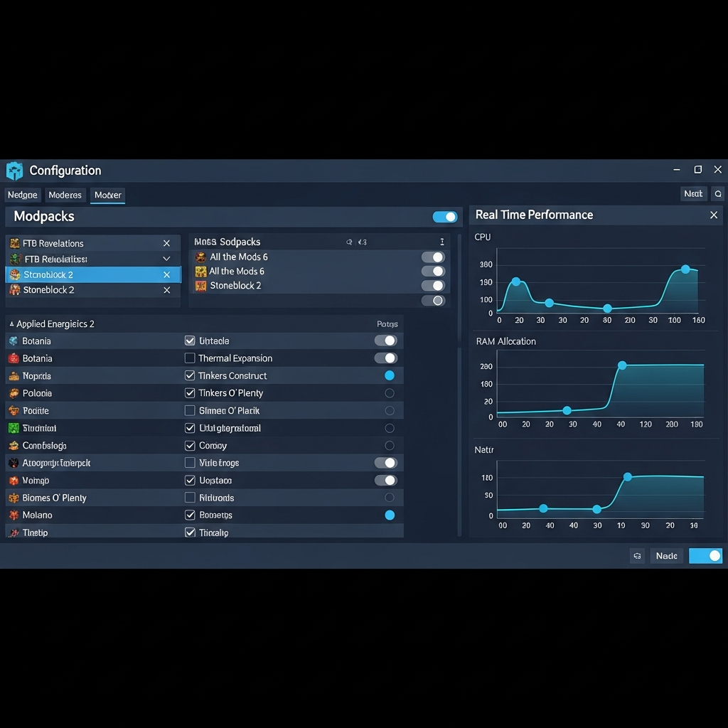Click the search icon beside Neat button
Screen dimensions: 728x728
click(x=718, y=193)
